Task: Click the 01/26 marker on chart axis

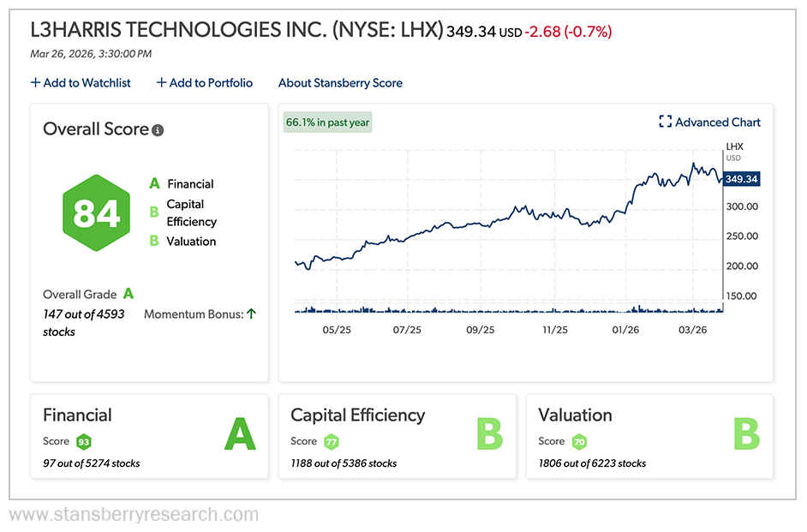Action: tap(625, 330)
